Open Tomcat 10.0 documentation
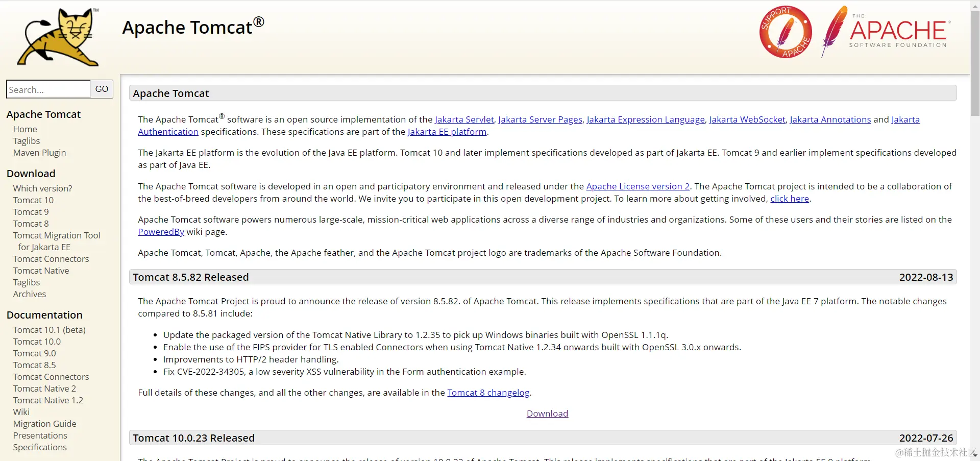980x461 pixels. (37, 342)
